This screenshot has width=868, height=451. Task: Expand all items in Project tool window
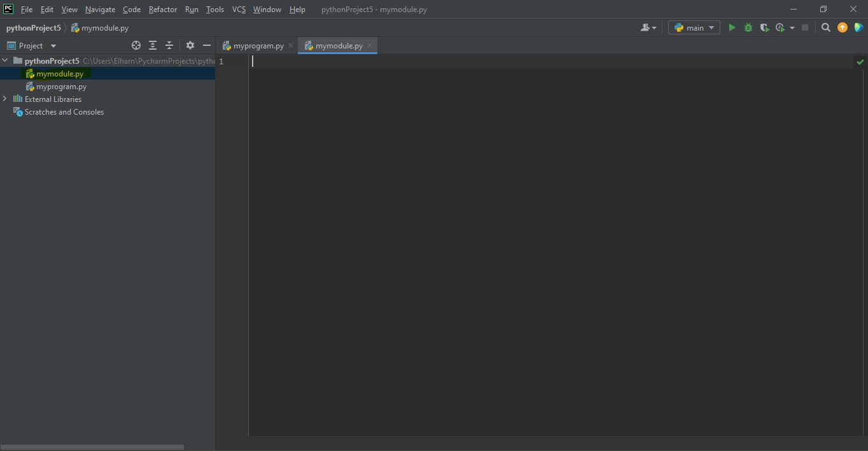pyautogui.click(x=153, y=45)
